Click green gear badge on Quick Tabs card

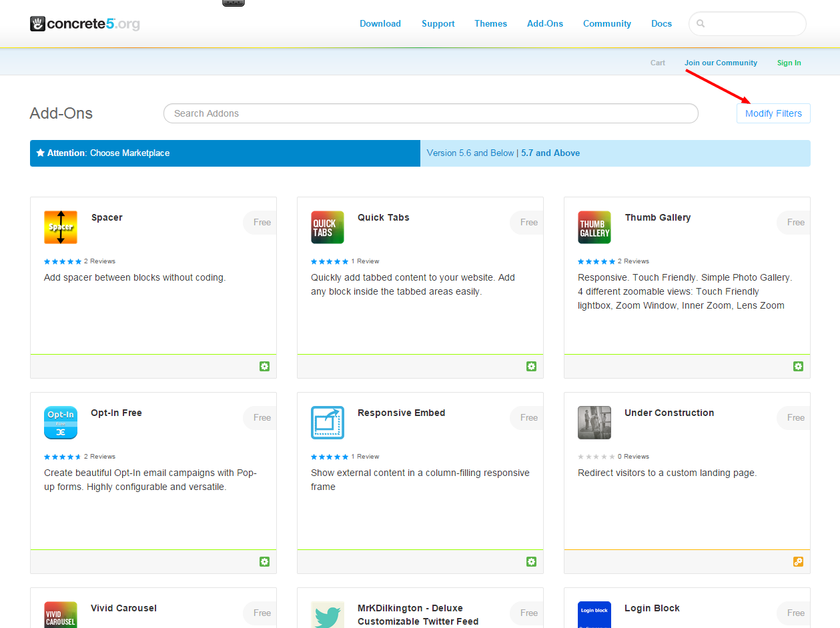(532, 367)
